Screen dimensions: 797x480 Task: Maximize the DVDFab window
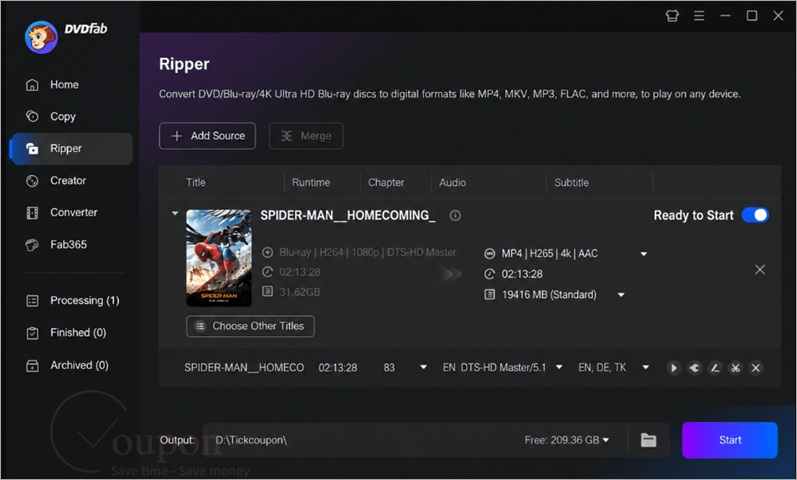pyautogui.click(x=751, y=16)
